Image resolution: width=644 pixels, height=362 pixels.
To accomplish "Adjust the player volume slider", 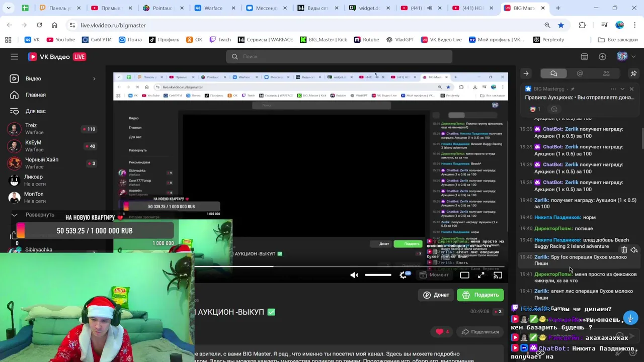I will click(x=378, y=275).
